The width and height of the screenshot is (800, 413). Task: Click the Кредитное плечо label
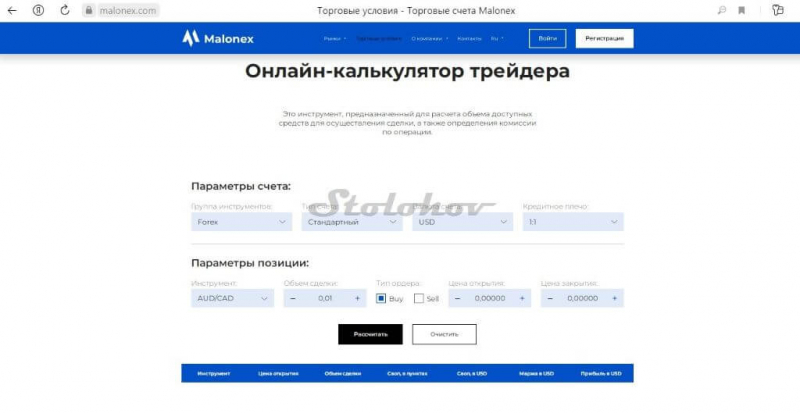coord(556,207)
